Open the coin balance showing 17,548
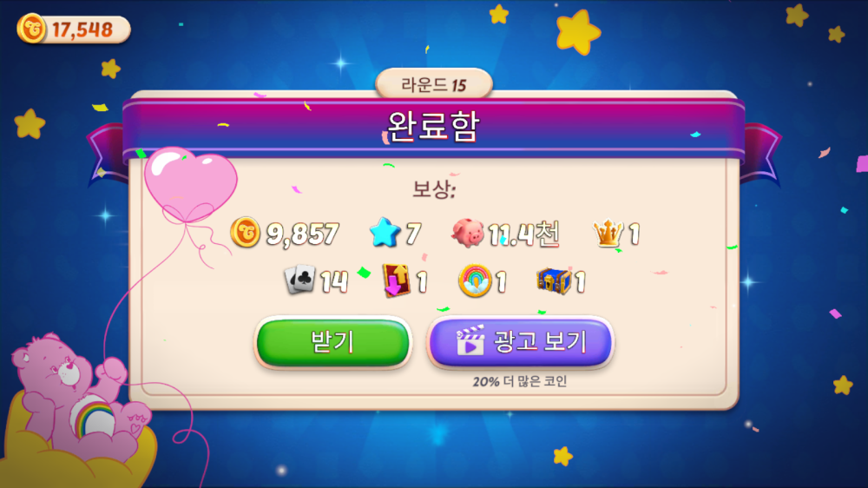The width and height of the screenshot is (868, 488). tap(74, 30)
